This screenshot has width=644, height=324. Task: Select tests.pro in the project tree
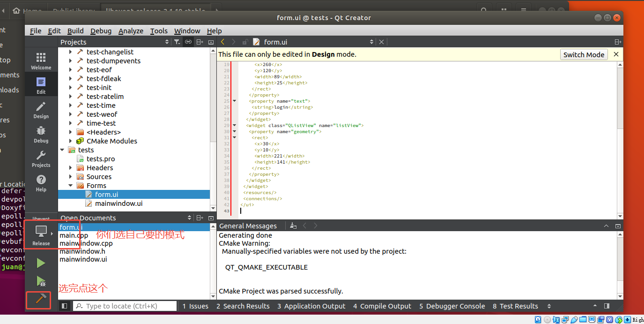coord(101,158)
